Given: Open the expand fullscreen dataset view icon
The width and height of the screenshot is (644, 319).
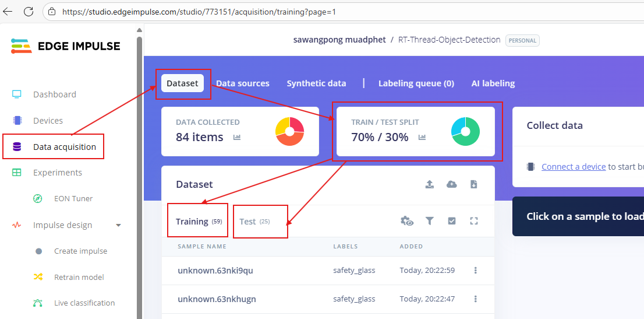Looking at the screenshot, I should 473,221.
